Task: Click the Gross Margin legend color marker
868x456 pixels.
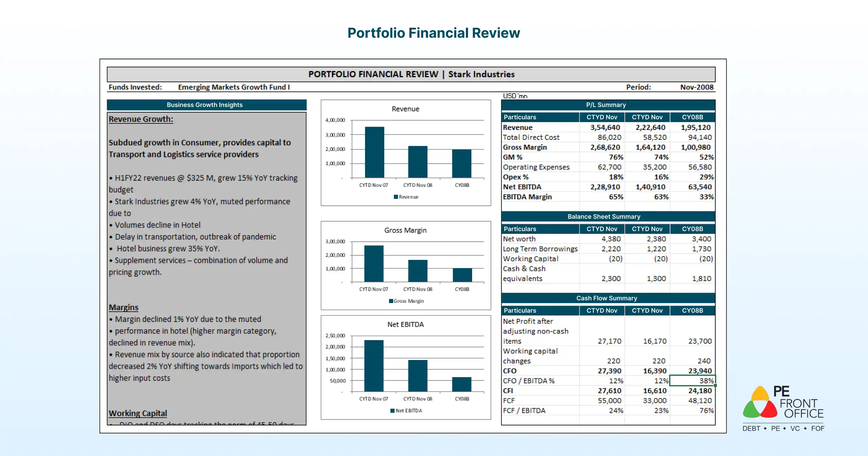Action: tap(391, 301)
